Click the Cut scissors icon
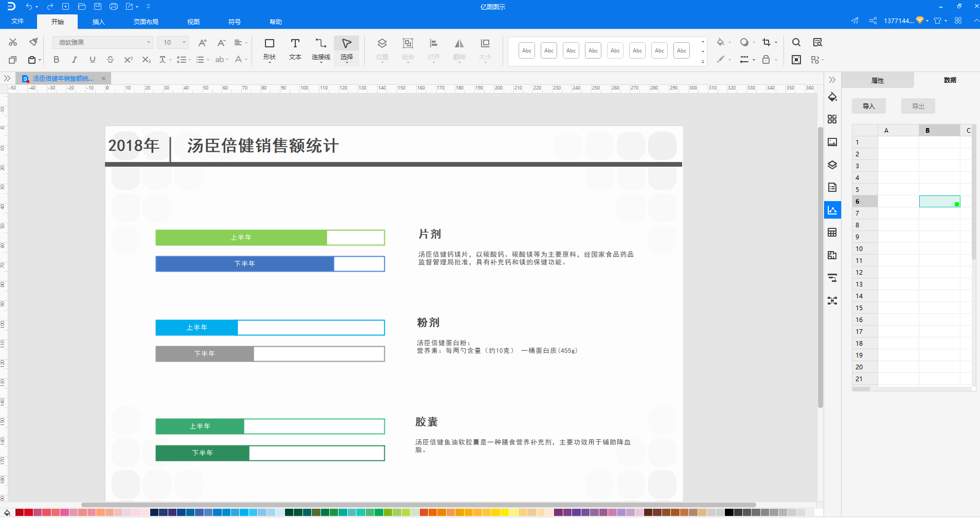The height and width of the screenshot is (518, 980). 13,42
